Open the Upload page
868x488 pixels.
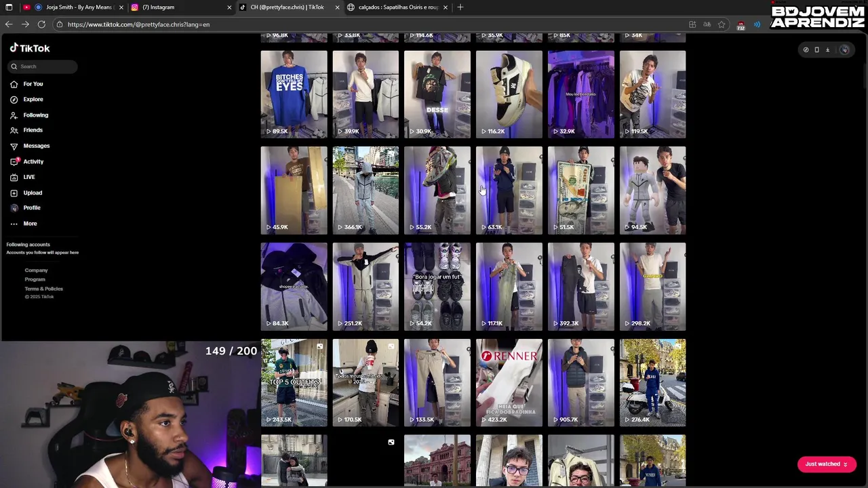coord(27,192)
